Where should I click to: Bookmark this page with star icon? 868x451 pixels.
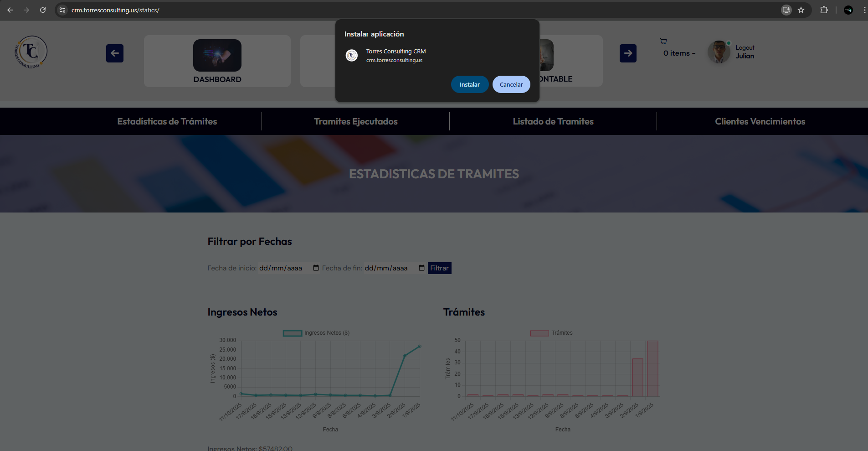point(801,10)
